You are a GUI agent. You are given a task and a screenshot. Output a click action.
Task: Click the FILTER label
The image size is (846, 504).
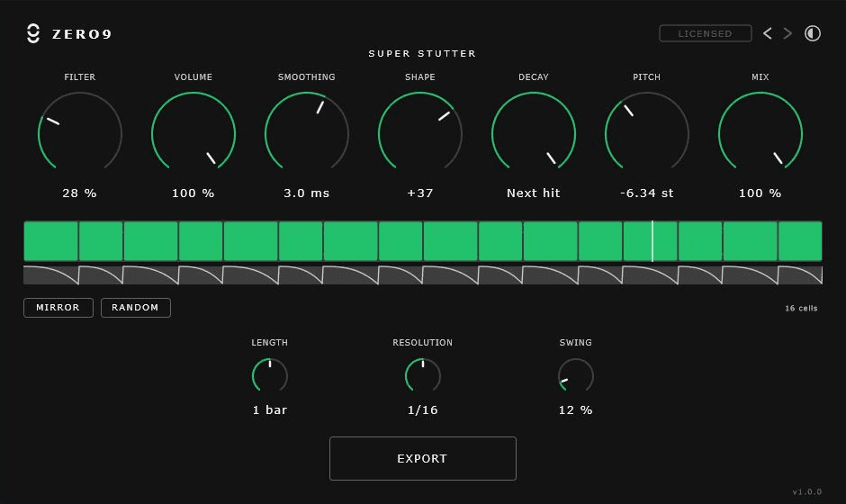80,77
